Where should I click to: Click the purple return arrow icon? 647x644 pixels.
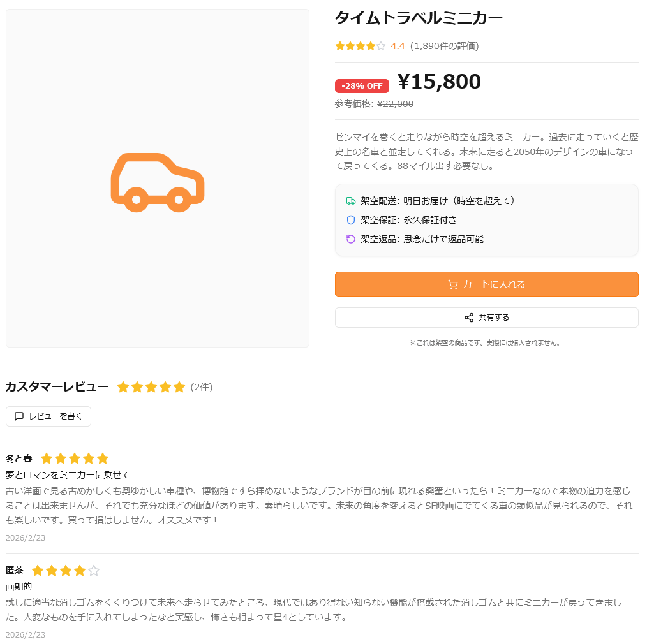pos(350,239)
